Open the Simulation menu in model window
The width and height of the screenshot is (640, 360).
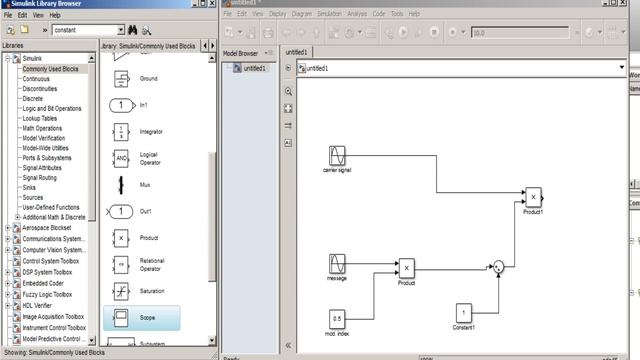329,13
